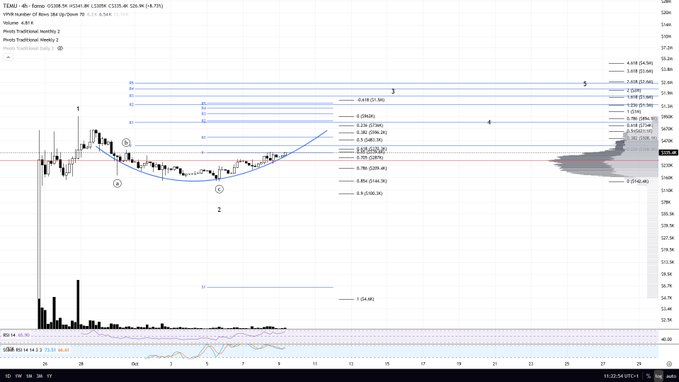Select Elliott wave label 3 on chart

point(393,92)
